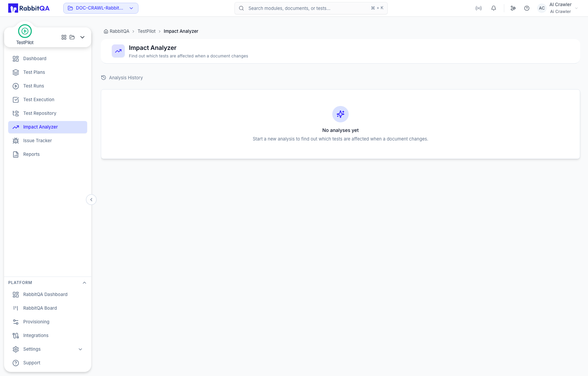Switch to grid view in TestPilot module card
Screen dimensions: 588x376
(x=64, y=37)
